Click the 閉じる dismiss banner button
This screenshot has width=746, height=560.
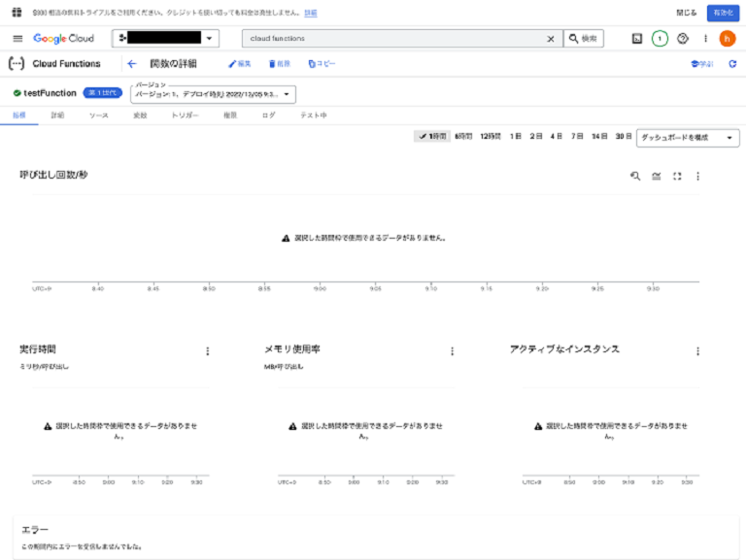pos(687,13)
